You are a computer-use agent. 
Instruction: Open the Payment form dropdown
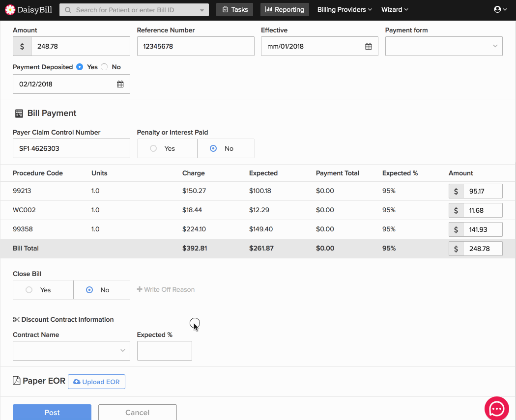[x=443, y=46]
